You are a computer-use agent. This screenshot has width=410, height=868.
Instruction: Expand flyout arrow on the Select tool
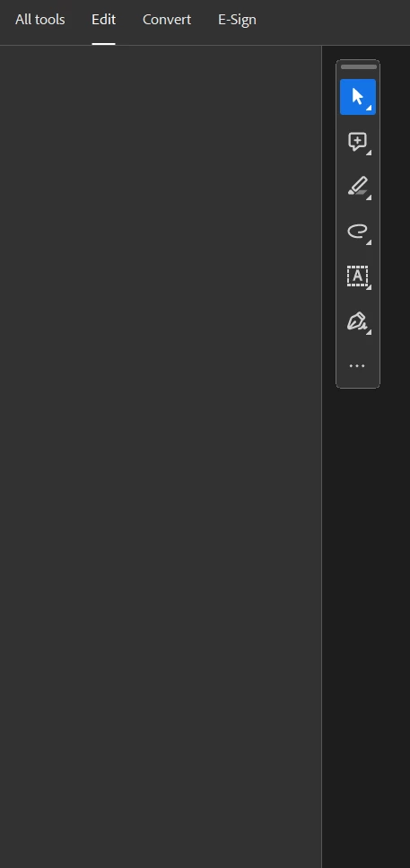369,108
